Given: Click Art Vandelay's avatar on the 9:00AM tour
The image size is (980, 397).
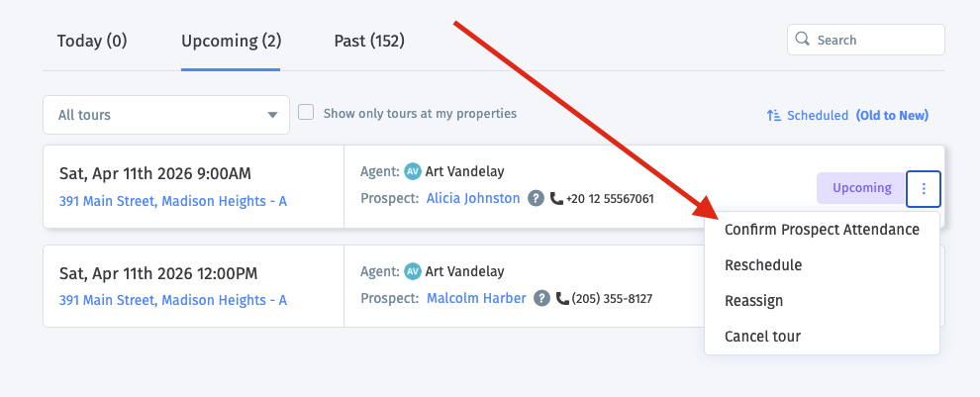Looking at the screenshot, I should [x=413, y=171].
